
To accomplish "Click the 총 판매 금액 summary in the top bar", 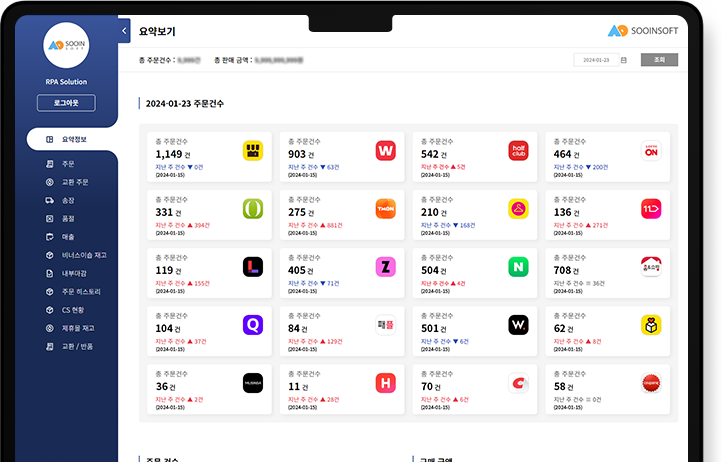I will pyautogui.click(x=258, y=60).
